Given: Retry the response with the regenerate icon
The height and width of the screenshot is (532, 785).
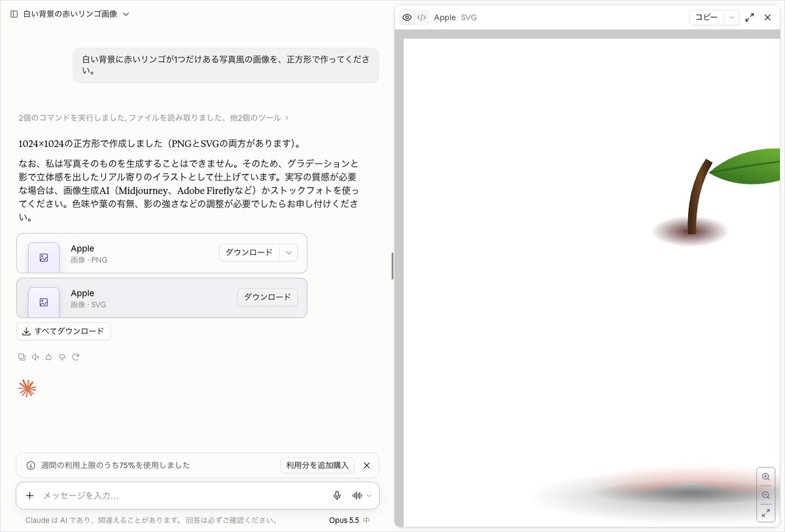Looking at the screenshot, I should click(x=75, y=357).
